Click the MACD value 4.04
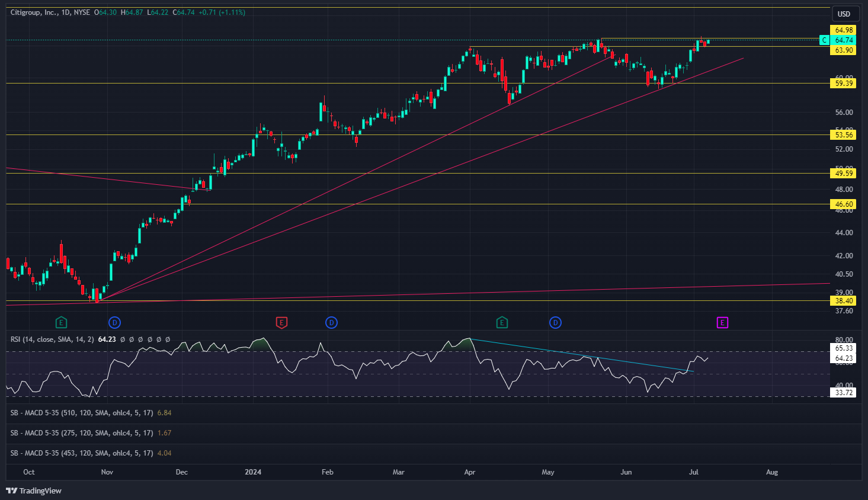The image size is (868, 500). pyautogui.click(x=164, y=453)
